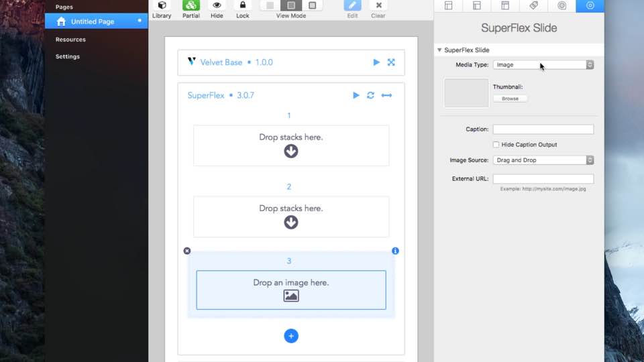
Task: Click the Lock padlock icon
Action: tap(242, 6)
